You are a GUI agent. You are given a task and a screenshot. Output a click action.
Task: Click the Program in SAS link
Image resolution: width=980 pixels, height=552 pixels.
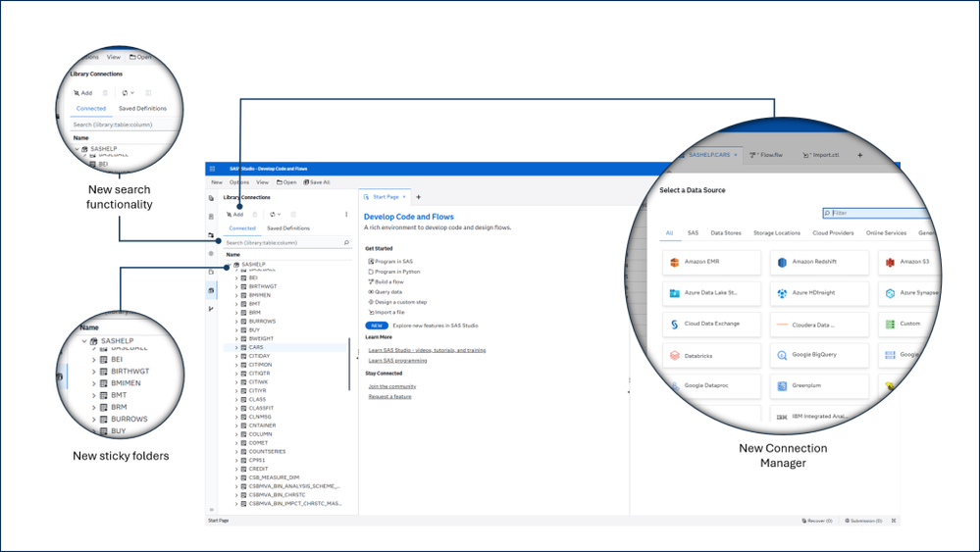[390, 262]
